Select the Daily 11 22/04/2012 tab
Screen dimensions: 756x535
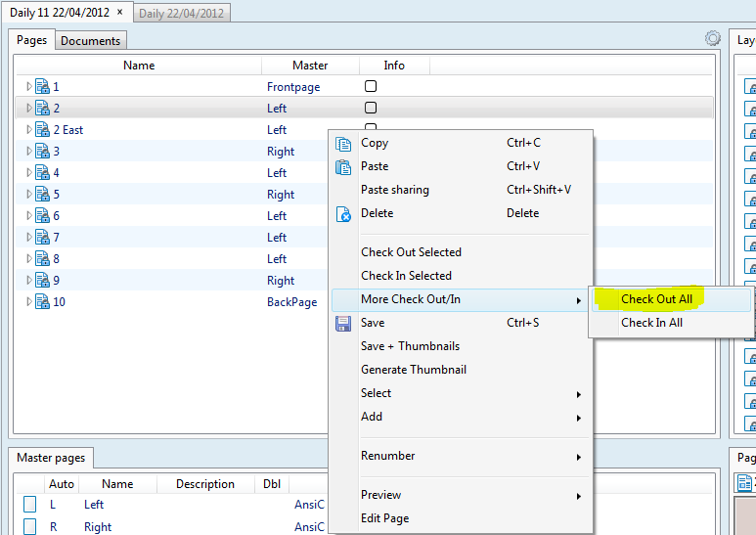click(x=60, y=12)
